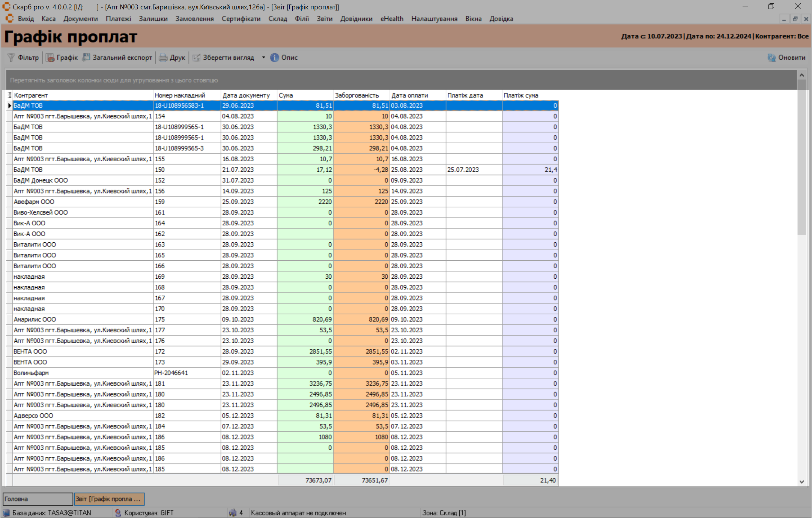Image resolution: width=812 pixels, height=518 pixels.
Task: Open the Документи menu
Action: click(x=80, y=19)
